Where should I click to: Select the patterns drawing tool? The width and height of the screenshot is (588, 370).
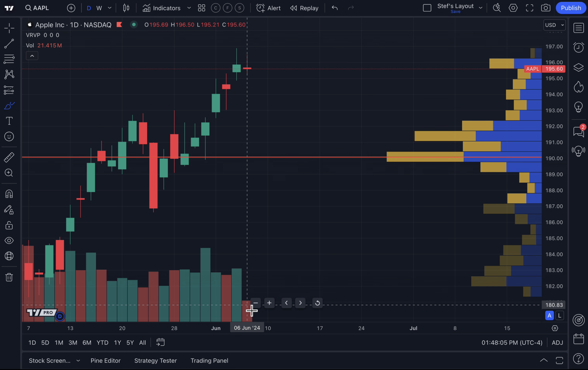coord(9,74)
